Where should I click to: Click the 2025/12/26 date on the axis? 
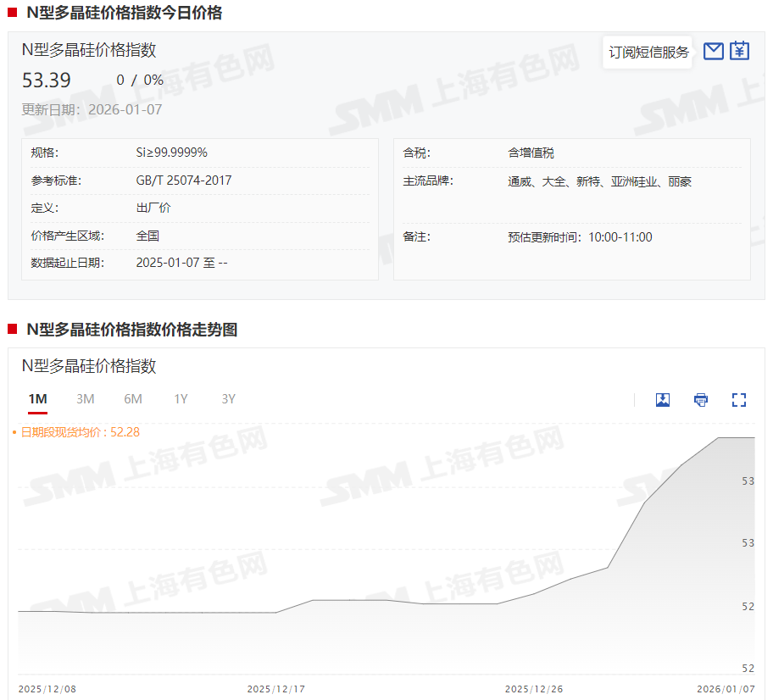(x=533, y=689)
